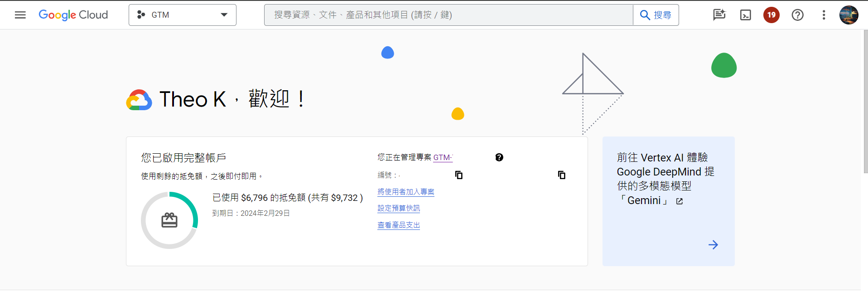
Task: Copy the project ID at card right
Action: point(562,175)
